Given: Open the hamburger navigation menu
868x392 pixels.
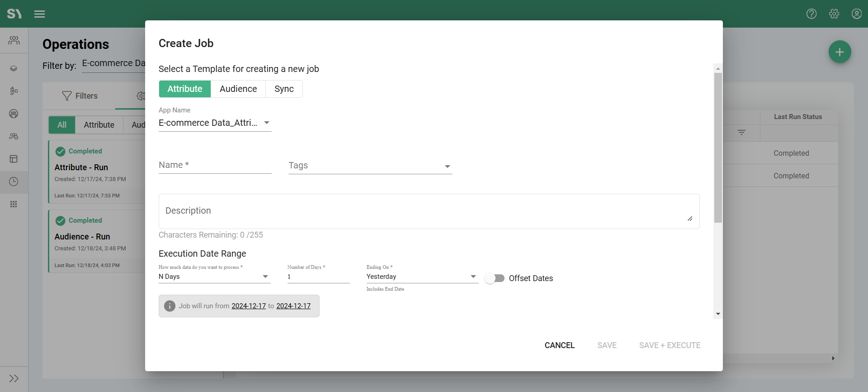Looking at the screenshot, I should pos(39,14).
